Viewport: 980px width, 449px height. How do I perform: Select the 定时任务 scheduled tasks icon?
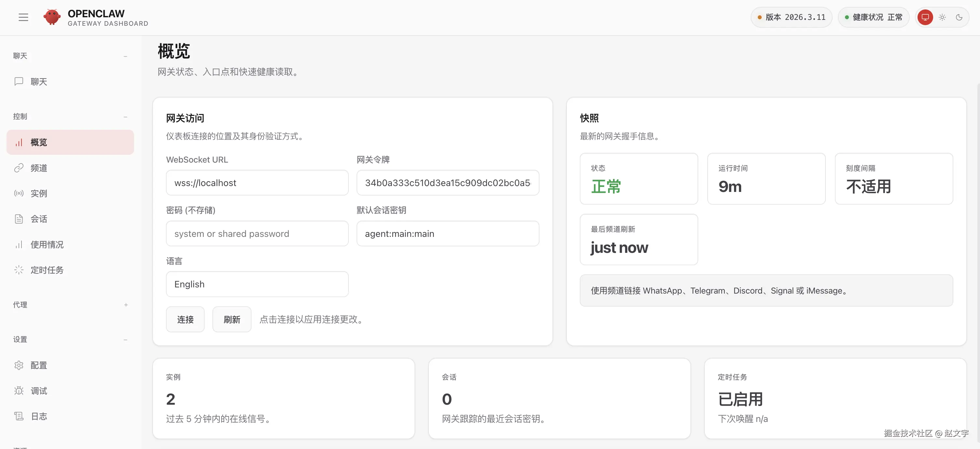(x=19, y=270)
